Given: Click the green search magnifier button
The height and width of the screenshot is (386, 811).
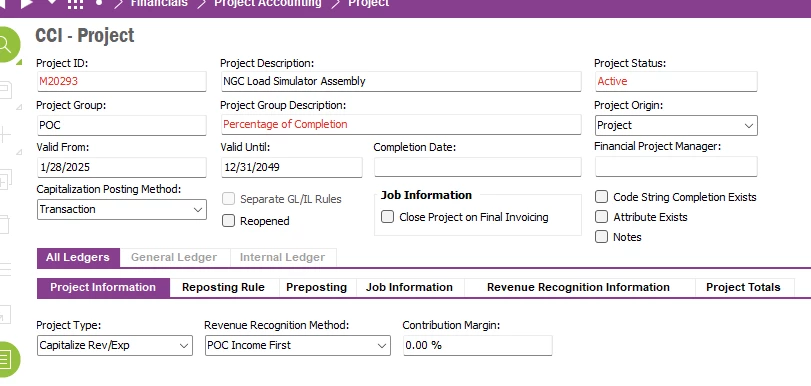Looking at the screenshot, I should [7, 45].
